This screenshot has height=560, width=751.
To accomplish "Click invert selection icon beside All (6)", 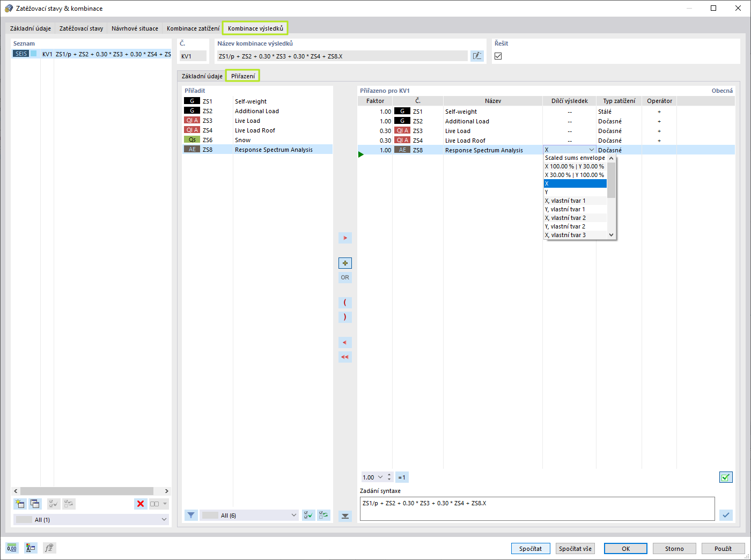I will [323, 515].
